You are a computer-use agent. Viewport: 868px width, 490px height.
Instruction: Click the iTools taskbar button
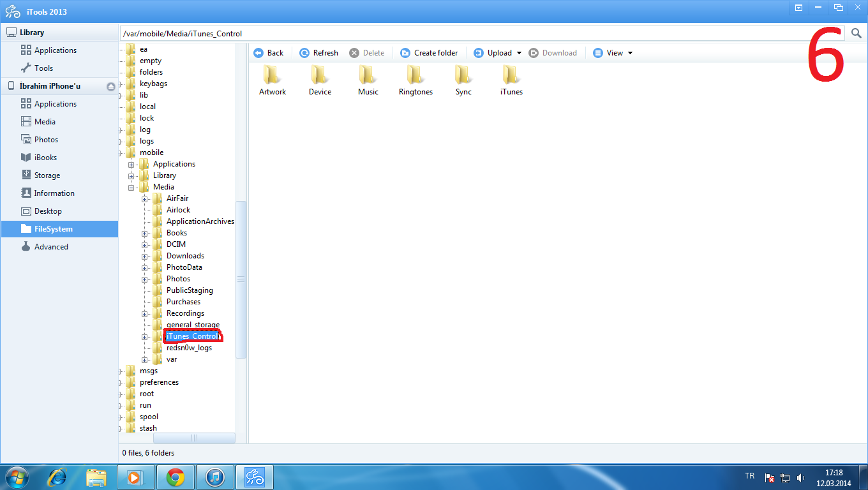255,477
